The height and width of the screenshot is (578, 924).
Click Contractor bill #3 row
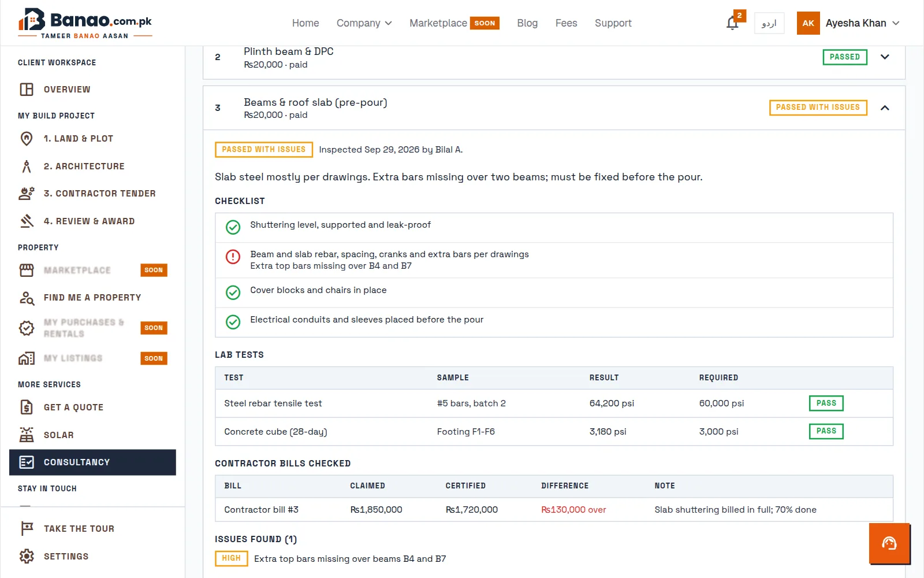[554, 510]
